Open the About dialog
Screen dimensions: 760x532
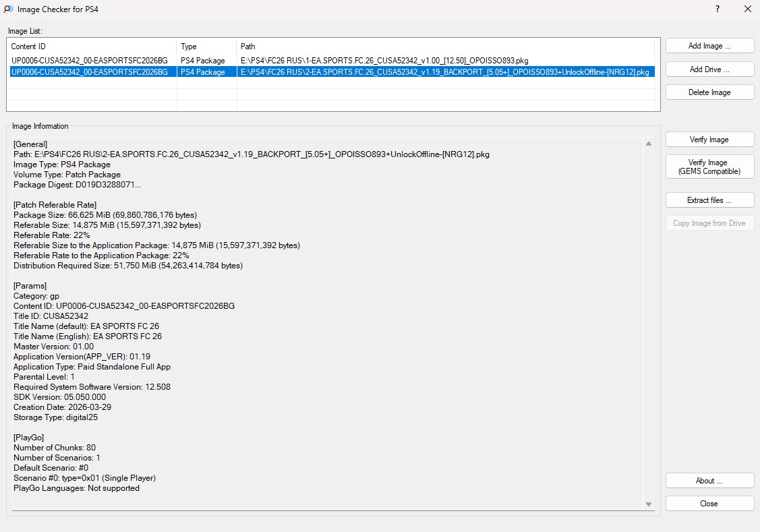[709, 481]
